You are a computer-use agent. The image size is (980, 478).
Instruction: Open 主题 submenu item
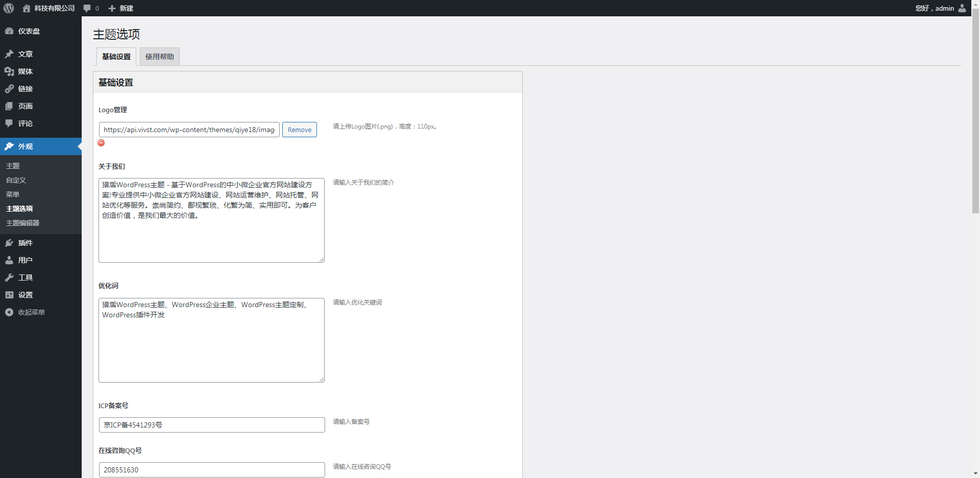[13, 166]
